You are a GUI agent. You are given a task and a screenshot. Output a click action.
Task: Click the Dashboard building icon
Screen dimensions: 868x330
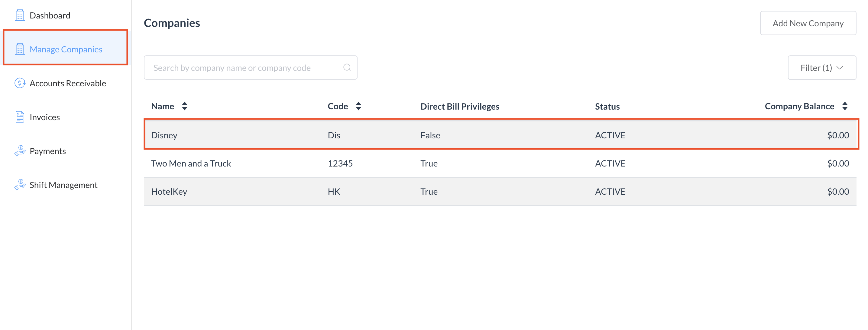coord(20,15)
